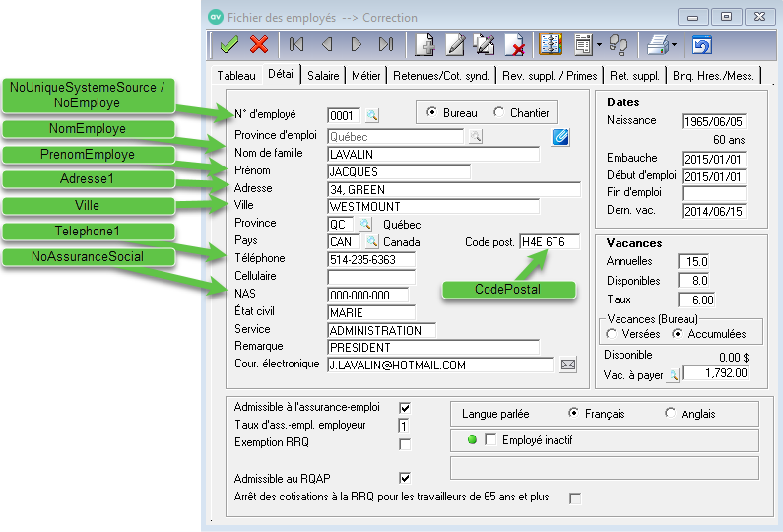783x532 pixels.
Task: Go to the last employee record
Action: (385, 44)
